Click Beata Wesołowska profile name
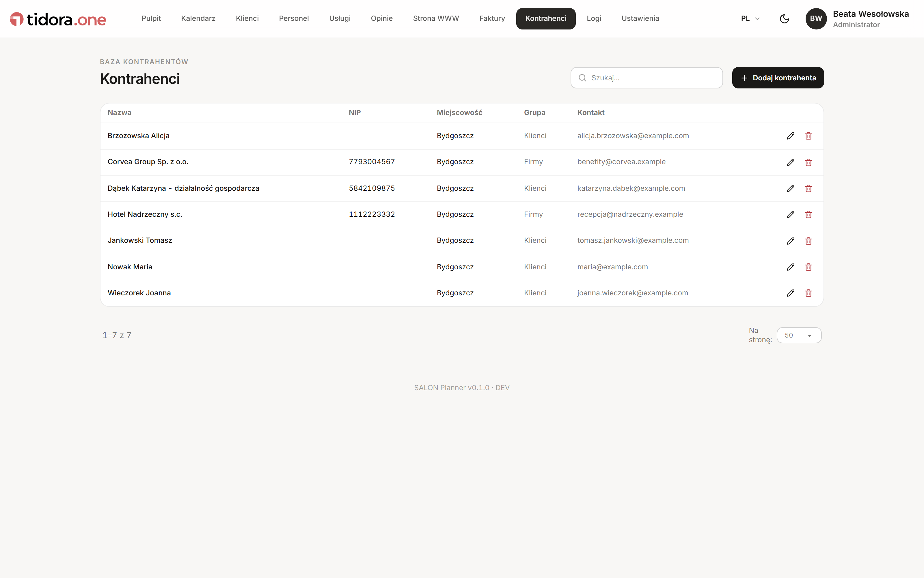This screenshot has height=578, width=924. pos(871,14)
